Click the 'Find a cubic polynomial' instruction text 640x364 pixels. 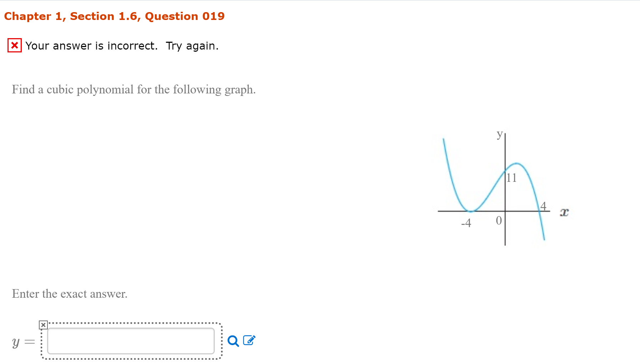(133, 89)
